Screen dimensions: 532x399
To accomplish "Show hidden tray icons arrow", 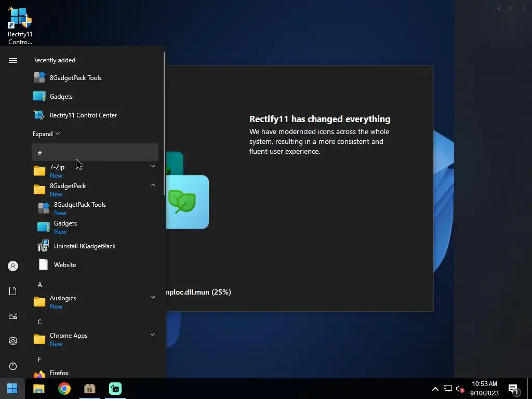I will point(435,389).
